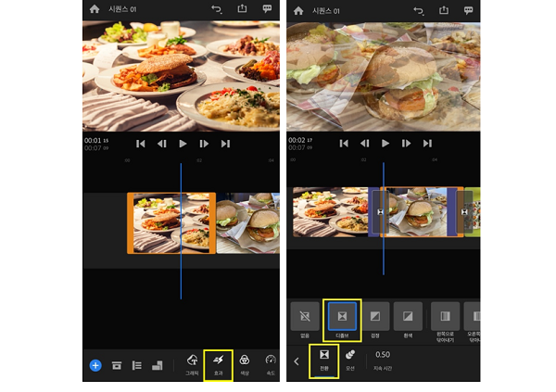Tap the blue plus add-media button
The height and width of the screenshot is (392, 556).
click(95, 365)
